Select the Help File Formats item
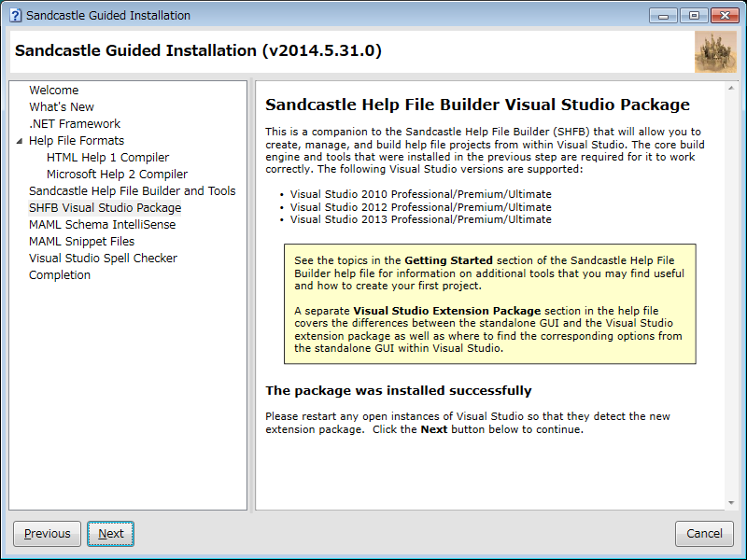 point(77,141)
